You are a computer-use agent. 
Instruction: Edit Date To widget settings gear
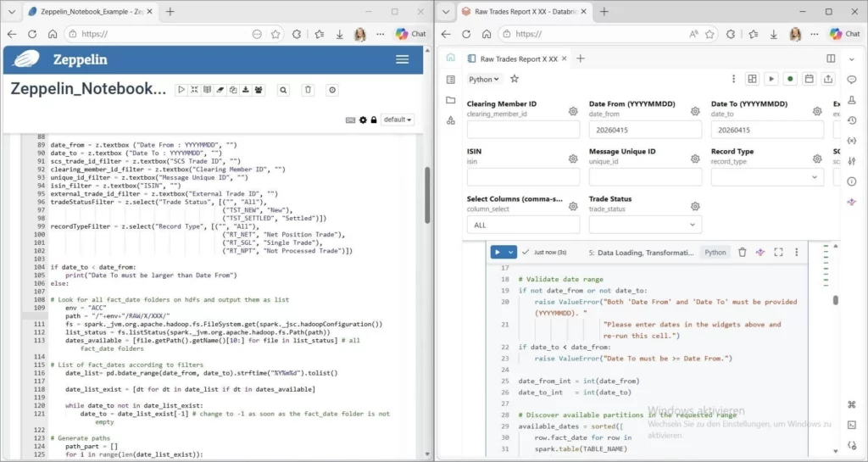tap(817, 111)
